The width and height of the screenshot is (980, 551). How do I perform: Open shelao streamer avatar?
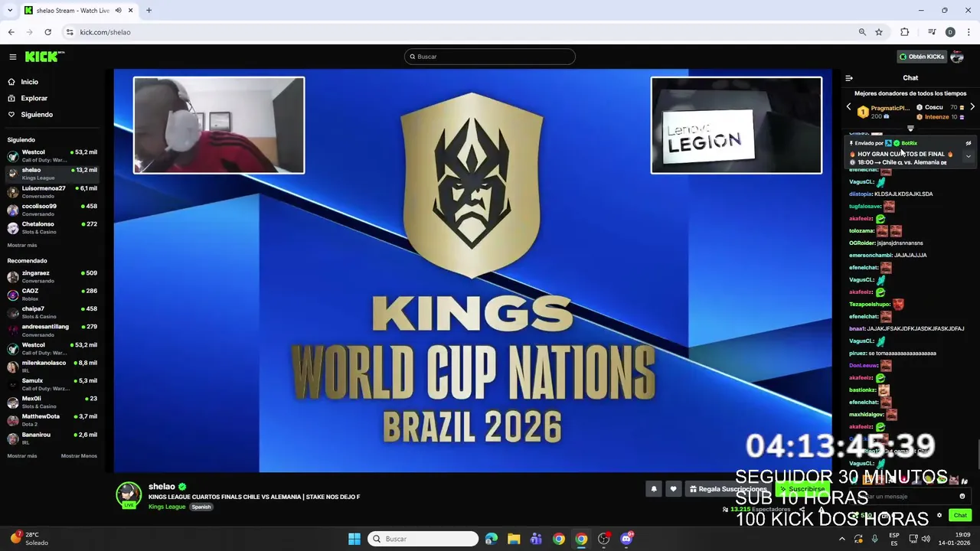tap(129, 494)
